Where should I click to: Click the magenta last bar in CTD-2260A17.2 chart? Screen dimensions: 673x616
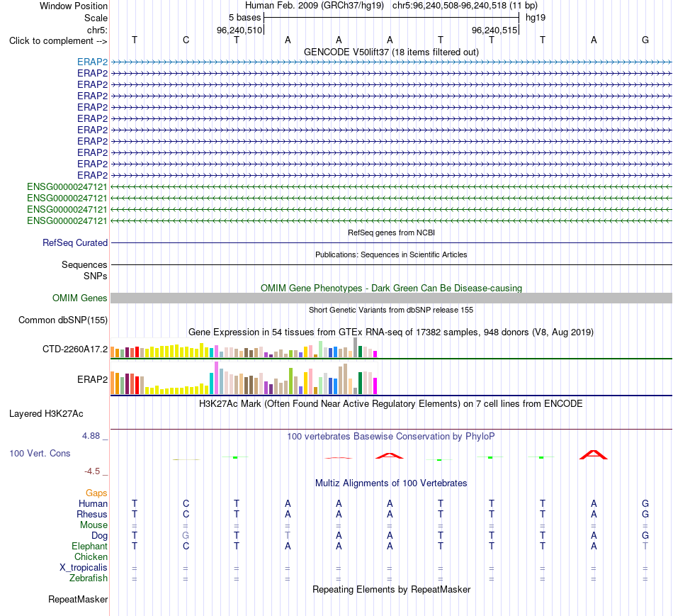coord(375,354)
